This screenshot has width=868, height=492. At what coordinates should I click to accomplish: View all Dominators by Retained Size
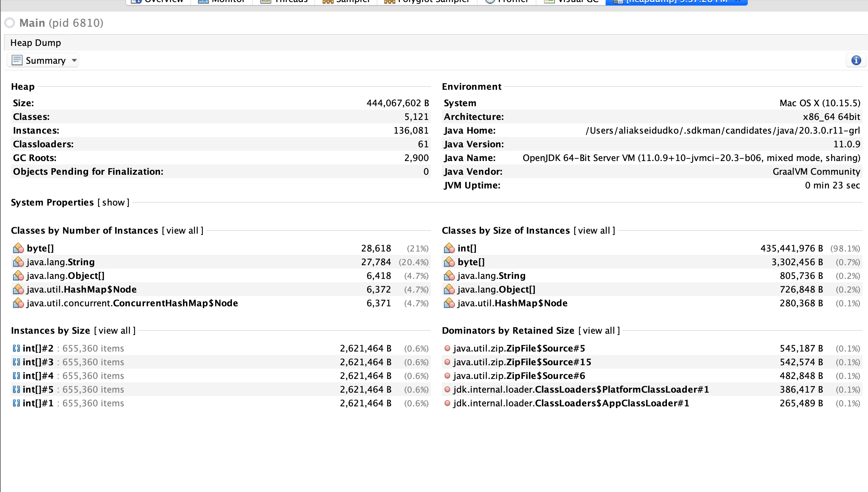599,330
